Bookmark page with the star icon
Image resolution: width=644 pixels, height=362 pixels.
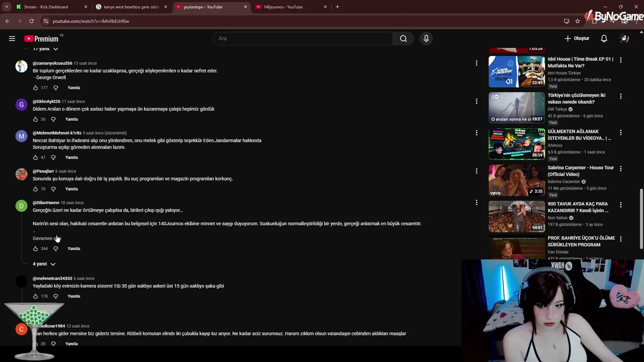coord(578,21)
